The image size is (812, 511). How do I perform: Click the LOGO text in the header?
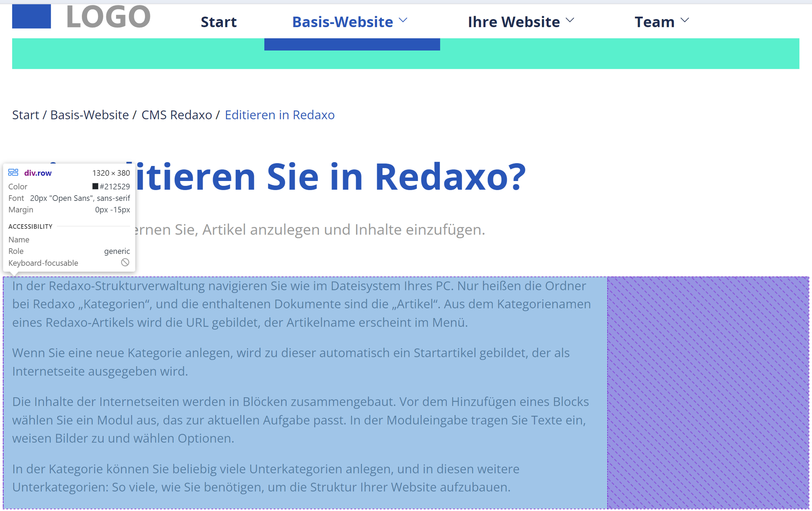click(108, 17)
